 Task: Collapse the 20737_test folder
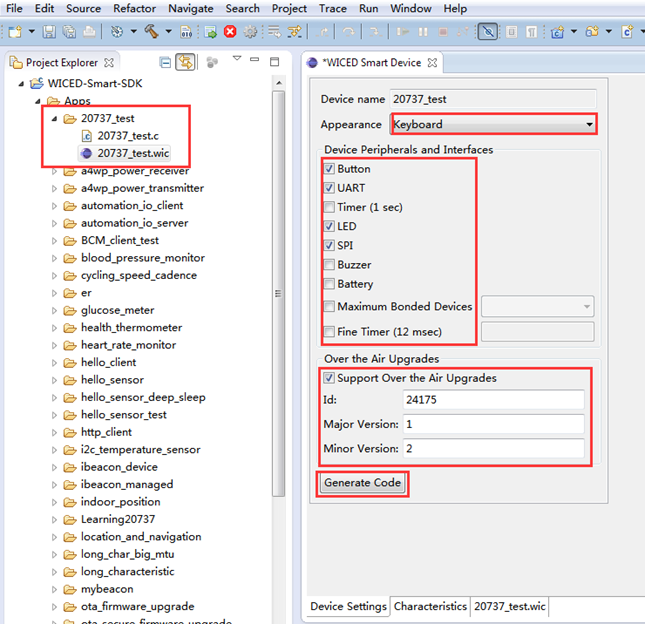coord(54,118)
